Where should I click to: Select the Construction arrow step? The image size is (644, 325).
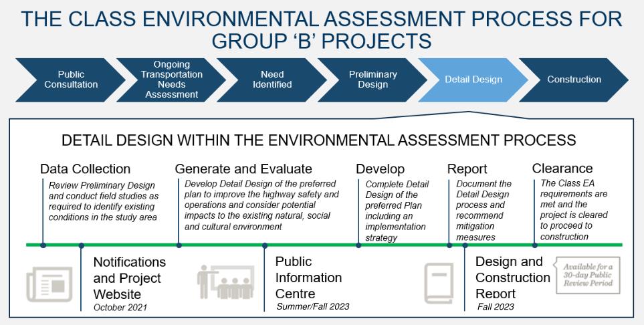click(x=574, y=80)
